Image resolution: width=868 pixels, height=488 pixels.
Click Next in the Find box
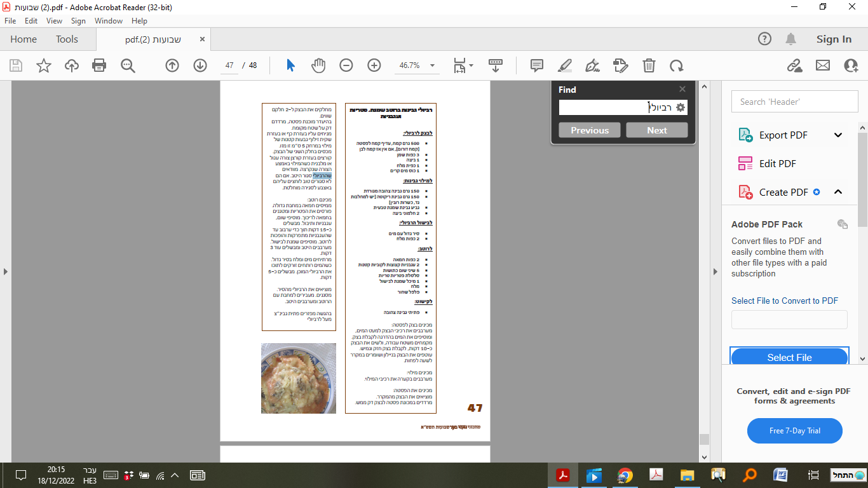[657, 130]
